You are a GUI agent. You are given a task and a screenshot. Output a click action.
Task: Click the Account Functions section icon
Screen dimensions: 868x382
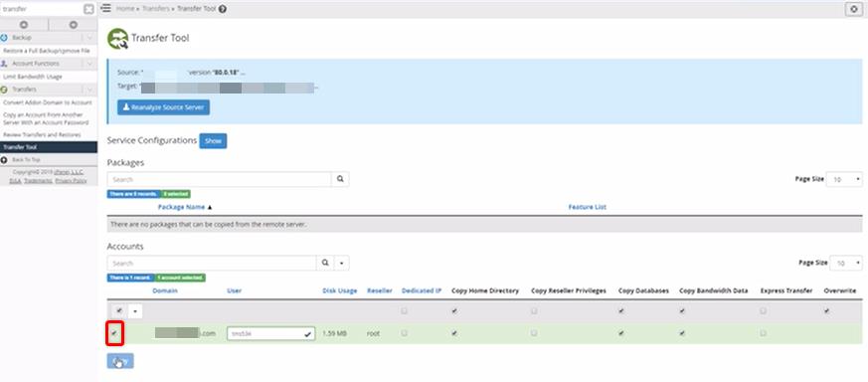4,64
